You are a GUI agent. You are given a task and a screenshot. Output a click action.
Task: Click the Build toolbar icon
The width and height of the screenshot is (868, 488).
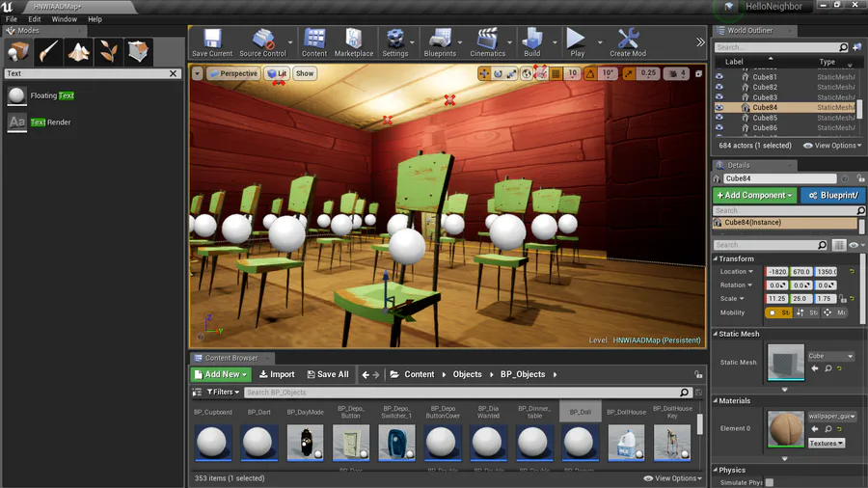532,42
